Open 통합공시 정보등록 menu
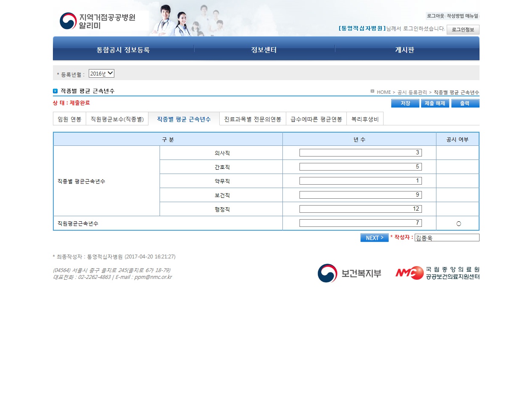 [123, 50]
